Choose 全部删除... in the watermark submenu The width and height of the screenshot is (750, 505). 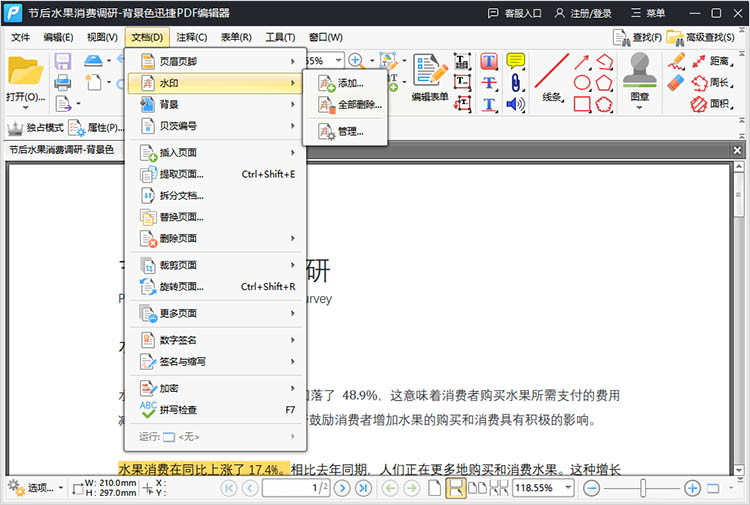pos(345,105)
